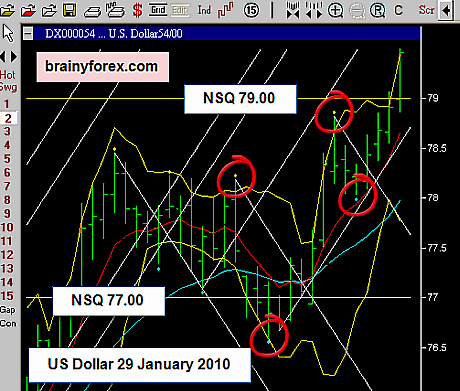Click the Hot Swg label
Screen dimensions: 460x391
tap(8, 81)
